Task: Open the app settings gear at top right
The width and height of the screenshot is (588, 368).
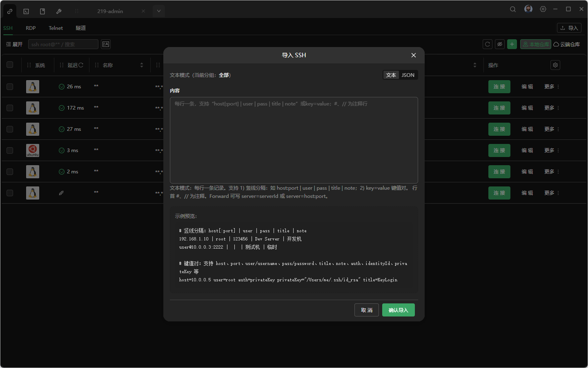Action: tap(543, 9)
